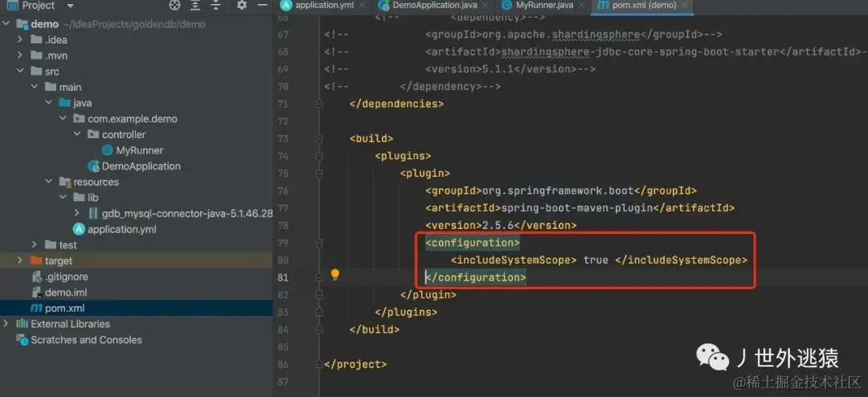Image resolution: width=868 pixels, height=397 pixels.
Task: Click the orange target folder icon
Action: click(x=36, y=260)
